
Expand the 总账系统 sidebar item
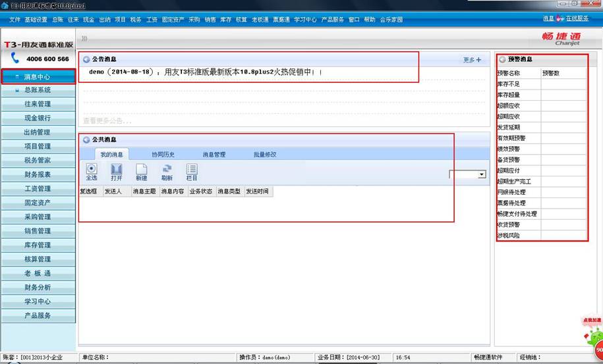tap(38, 90)
